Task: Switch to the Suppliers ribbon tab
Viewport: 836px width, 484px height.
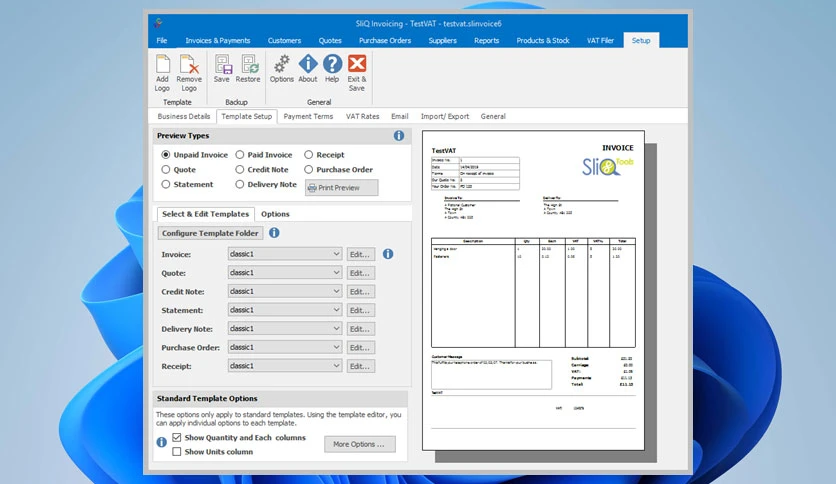Action: point(443,41)
